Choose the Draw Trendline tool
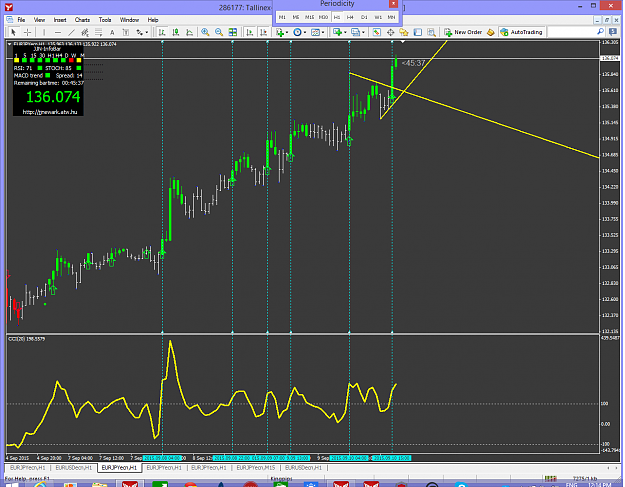625x487 pixels. pyautogui.click(x=71, y=32)
